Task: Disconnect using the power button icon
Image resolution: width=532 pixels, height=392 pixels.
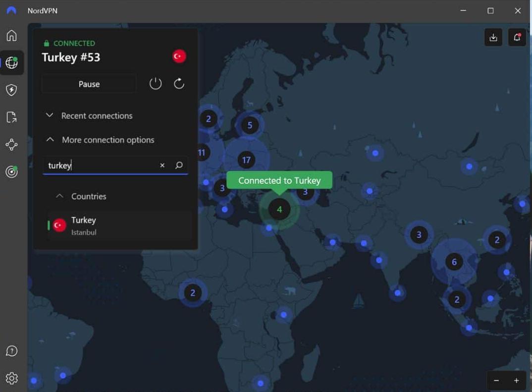Action: [x=156, y=84]
